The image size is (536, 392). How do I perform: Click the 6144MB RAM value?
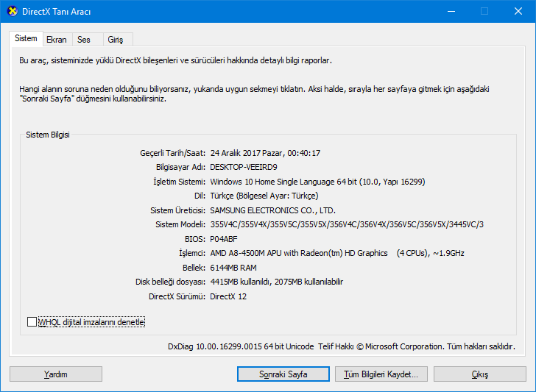(x=233, y=268)
